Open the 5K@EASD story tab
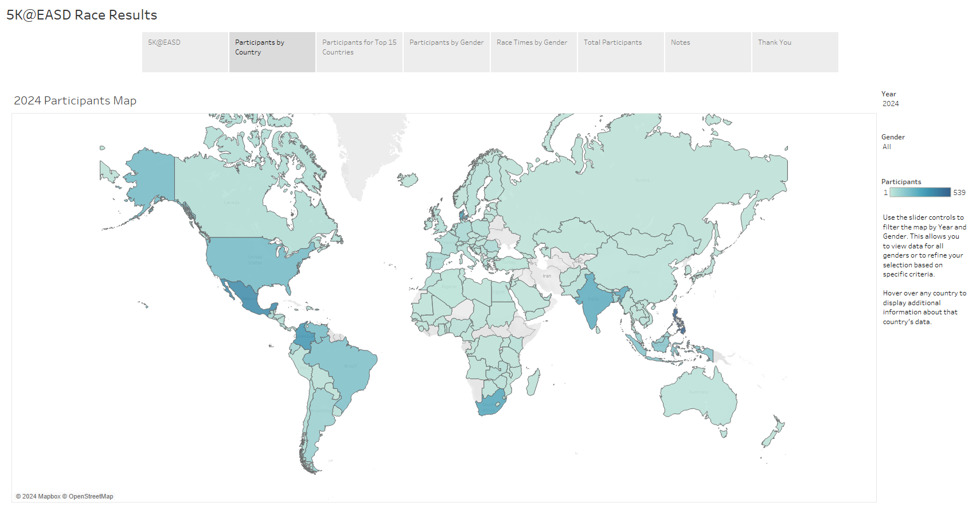Screen dimensions: 980x514 click(x=185, y=52)
